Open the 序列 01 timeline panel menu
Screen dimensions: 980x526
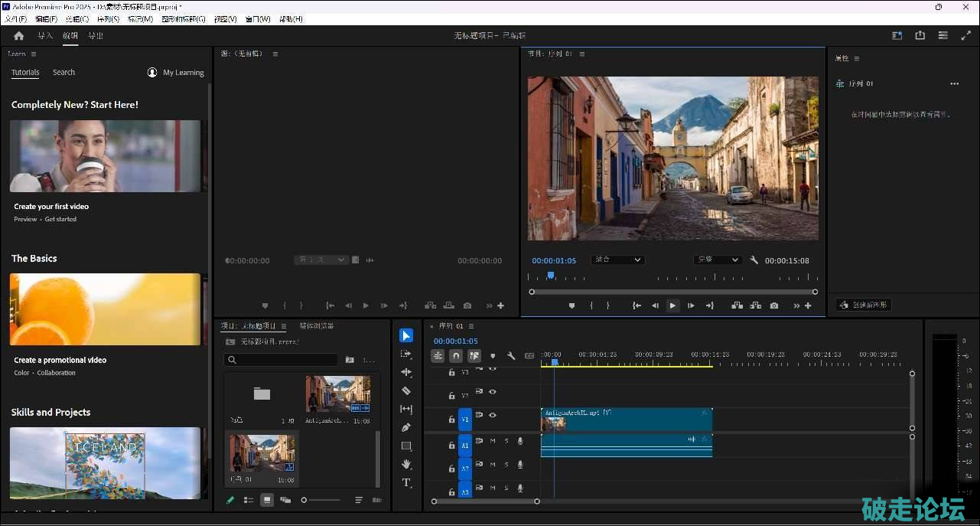[471, 326]
